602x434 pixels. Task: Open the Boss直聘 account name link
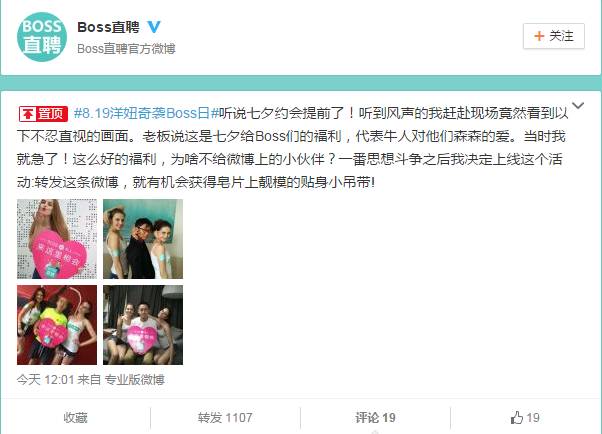(109, 27)
